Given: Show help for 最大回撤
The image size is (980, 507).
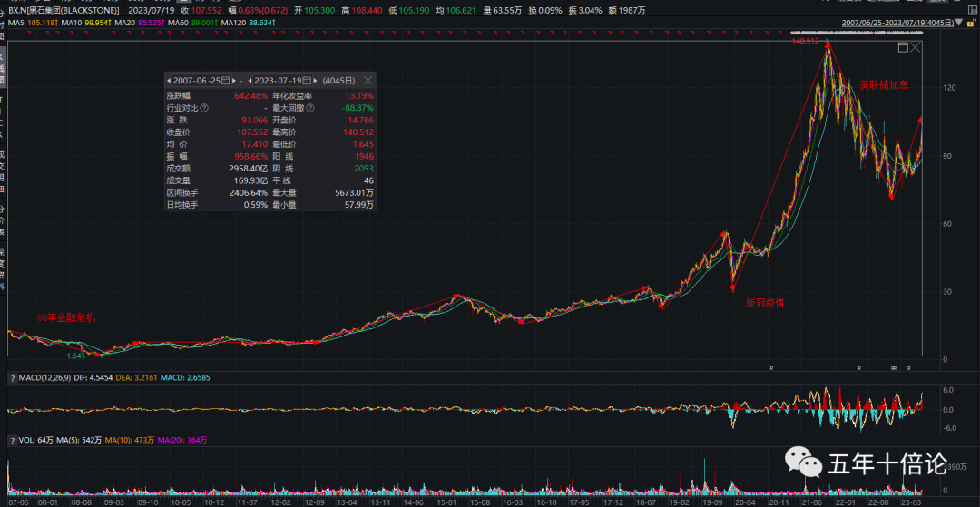Looking at the screenshot, I should [310, 108].
